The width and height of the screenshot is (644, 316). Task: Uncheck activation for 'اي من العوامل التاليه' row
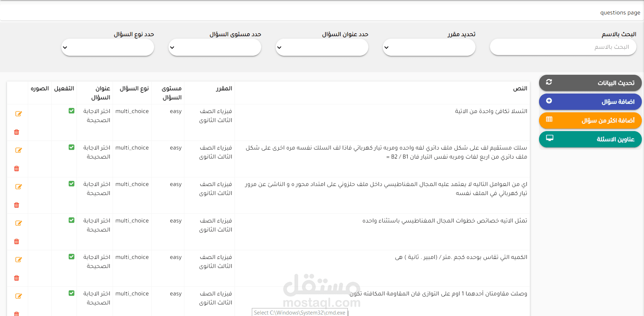[x=71, y=184]
